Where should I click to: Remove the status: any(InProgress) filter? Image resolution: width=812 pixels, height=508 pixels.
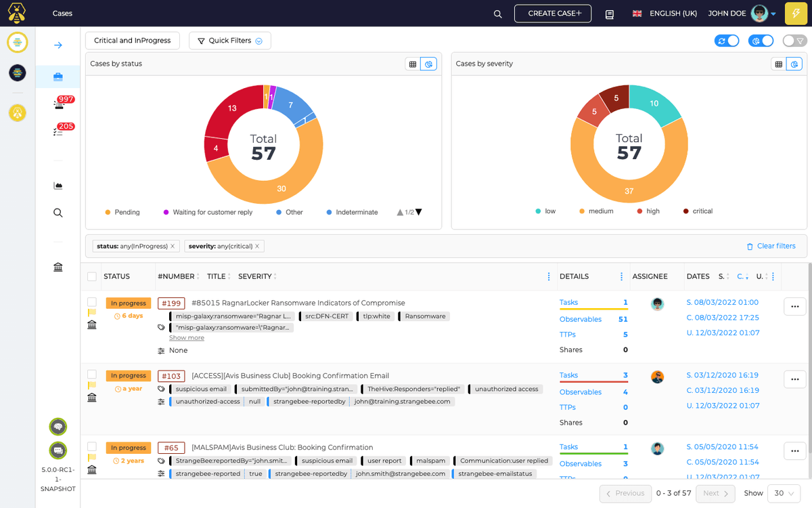[173, 246]
